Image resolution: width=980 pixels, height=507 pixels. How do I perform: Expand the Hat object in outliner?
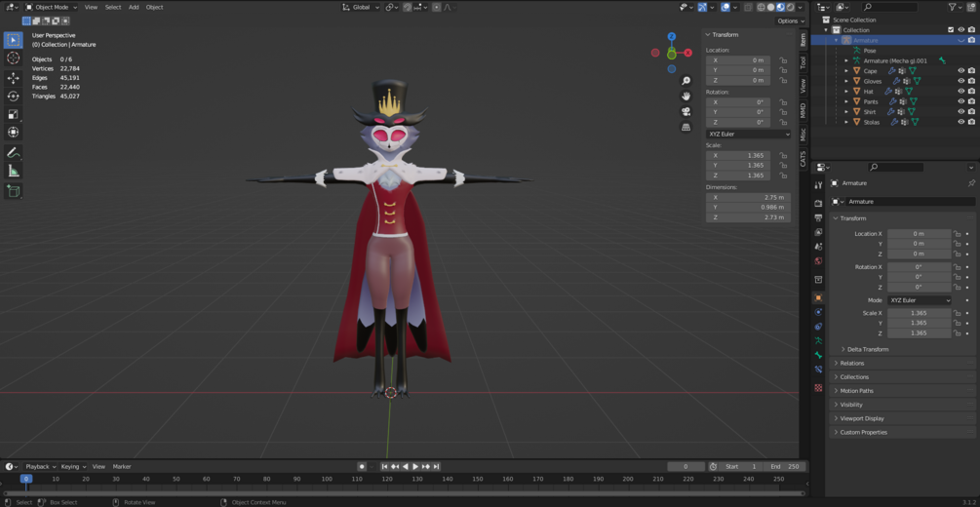(x=846, y=92)
